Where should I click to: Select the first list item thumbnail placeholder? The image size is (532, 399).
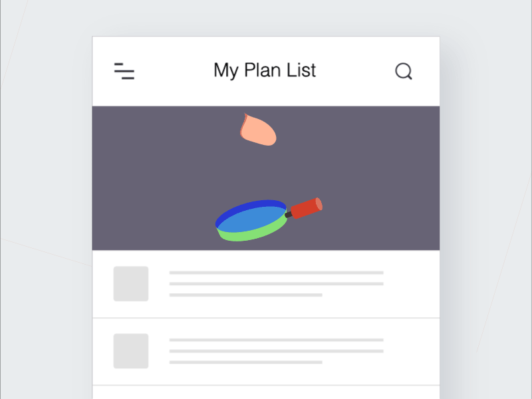[131, 284]
